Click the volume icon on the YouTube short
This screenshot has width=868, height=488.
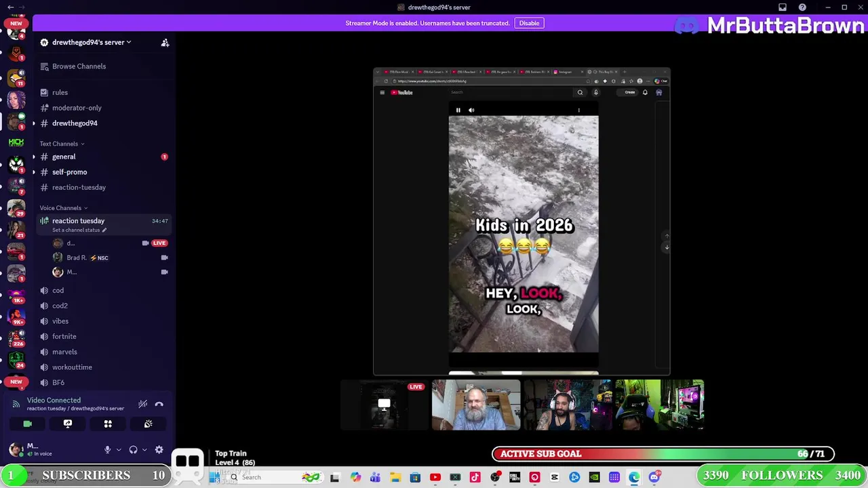pyautogui.click(x=471, y=110)
